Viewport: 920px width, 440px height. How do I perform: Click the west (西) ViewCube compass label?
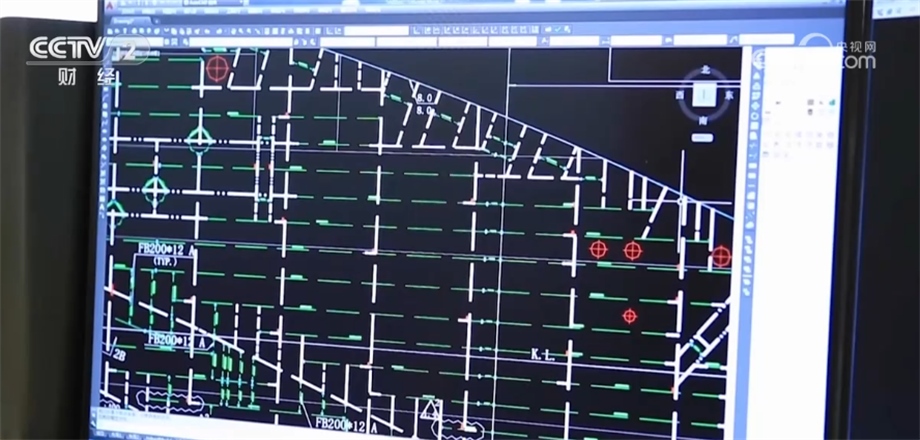click(x=681, y=94)
